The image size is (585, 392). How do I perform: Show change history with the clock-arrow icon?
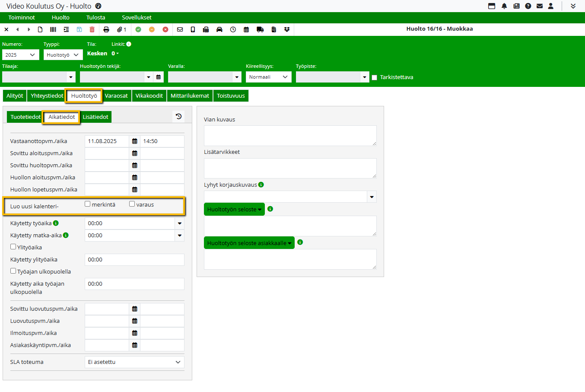pyautogui.click(x=178, y=116)
